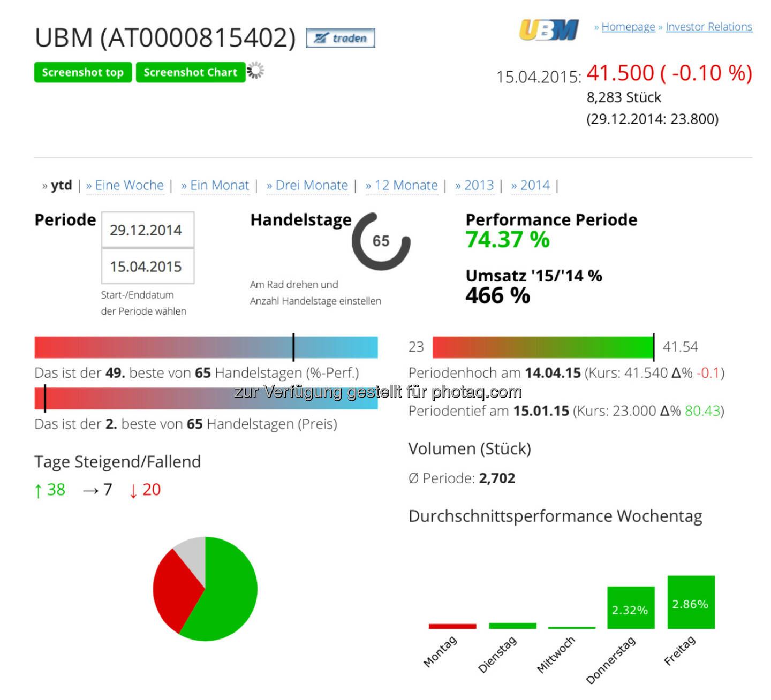The height and width of the screenshot is (700, 771).
Task: Click the Screenshot Chart button
Action: (191, 72)
